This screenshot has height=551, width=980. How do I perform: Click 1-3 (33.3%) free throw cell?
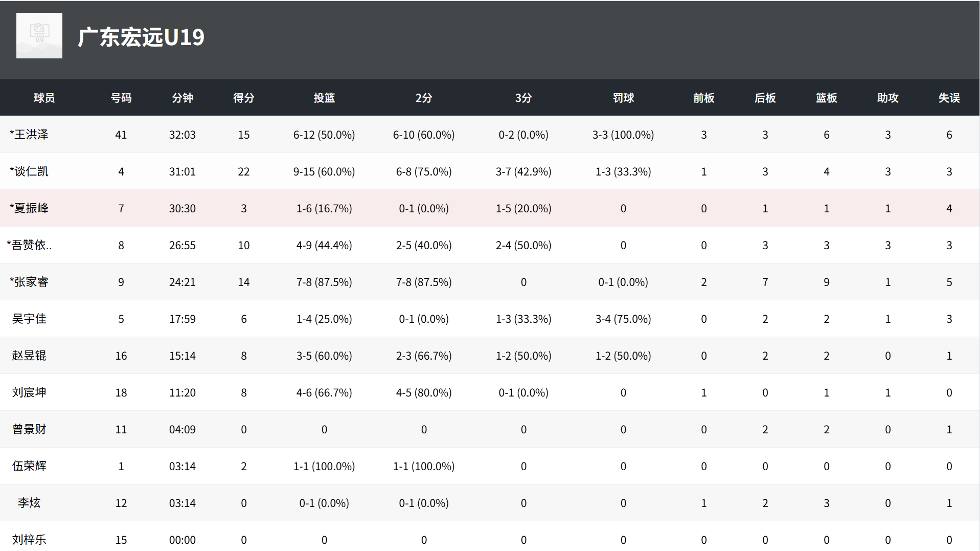click(x=623, y=171)
